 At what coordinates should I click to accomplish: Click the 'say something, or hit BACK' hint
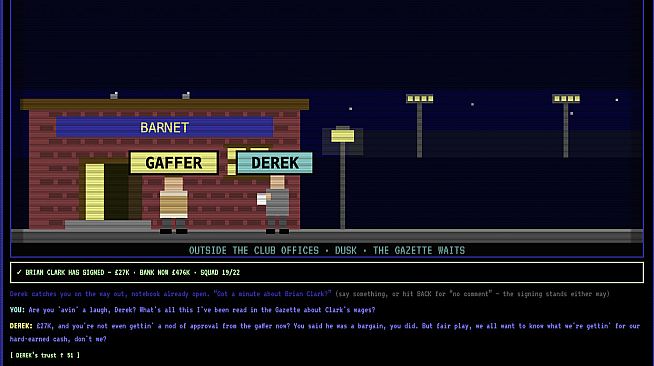tap(472, 294)
